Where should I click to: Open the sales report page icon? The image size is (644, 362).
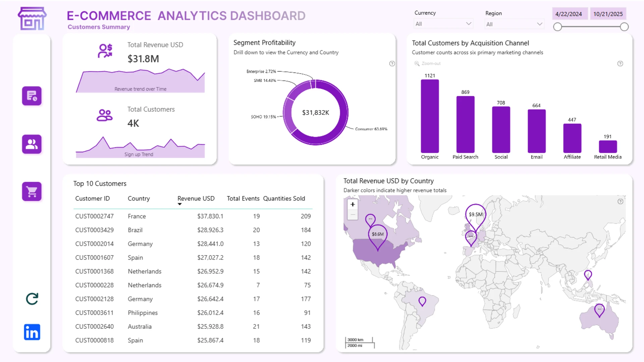click(x=32, y=96)
